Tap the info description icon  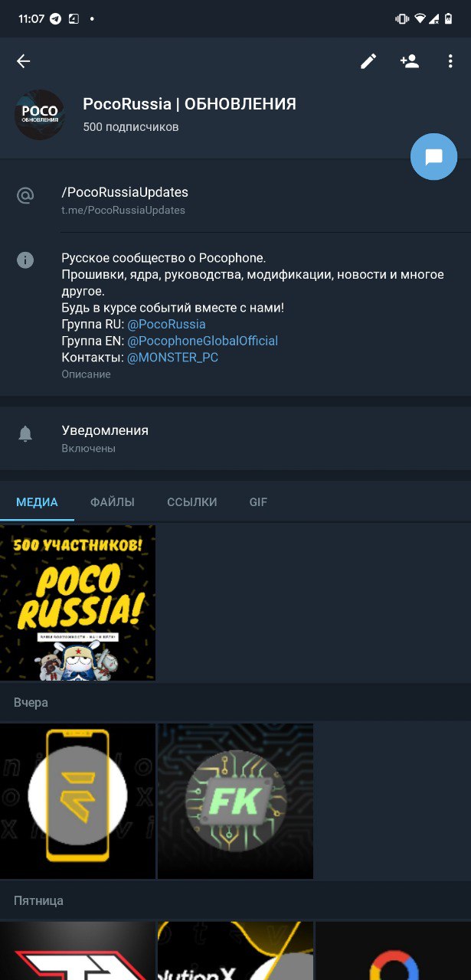(25, 260)
